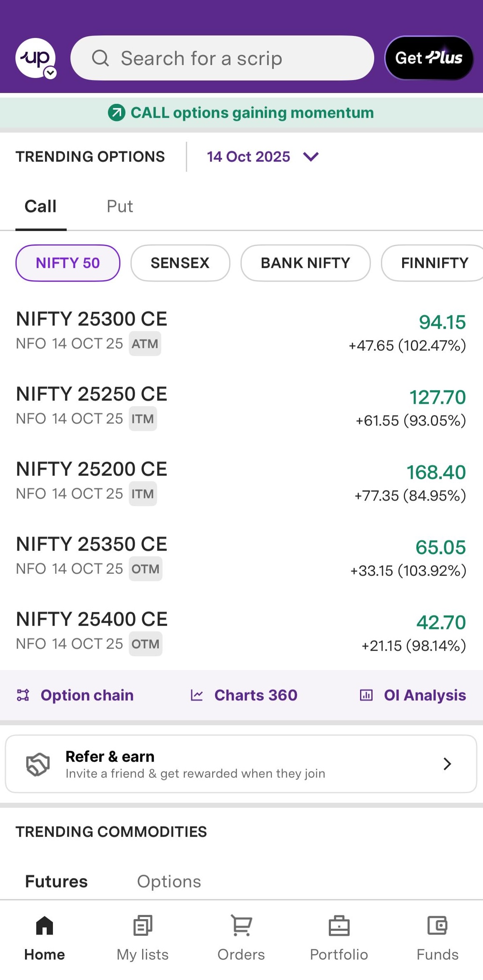Switch to commodities Options tab
The height and width of the screenshot is (980, 483).
coord(169,882)
